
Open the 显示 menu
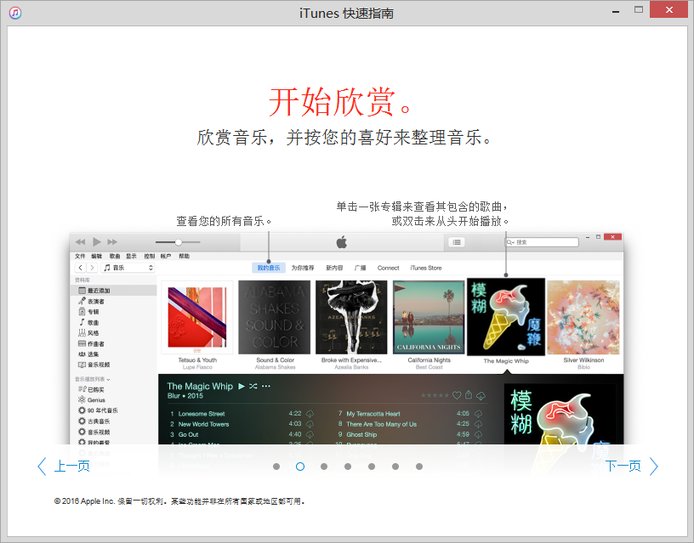tap(131, 256)
